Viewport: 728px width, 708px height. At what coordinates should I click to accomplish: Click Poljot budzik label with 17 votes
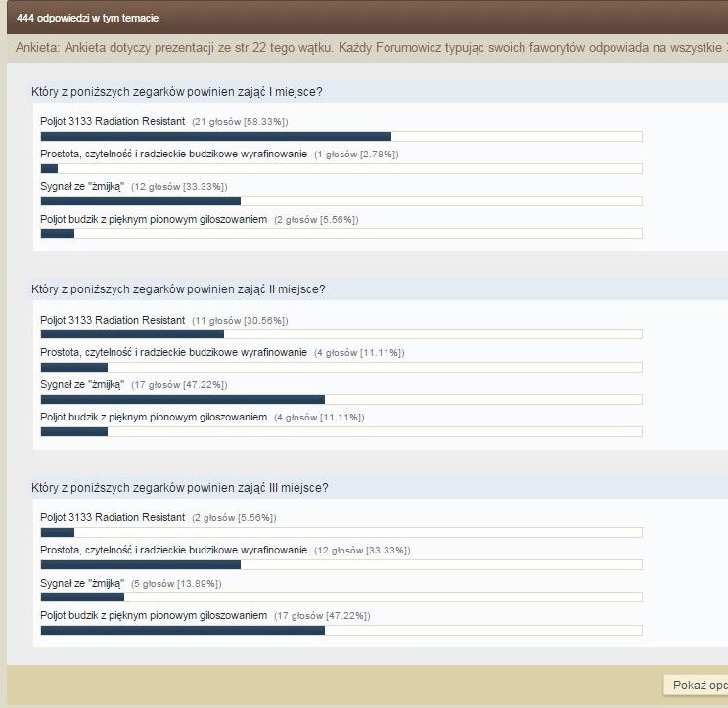pos(154,615)
